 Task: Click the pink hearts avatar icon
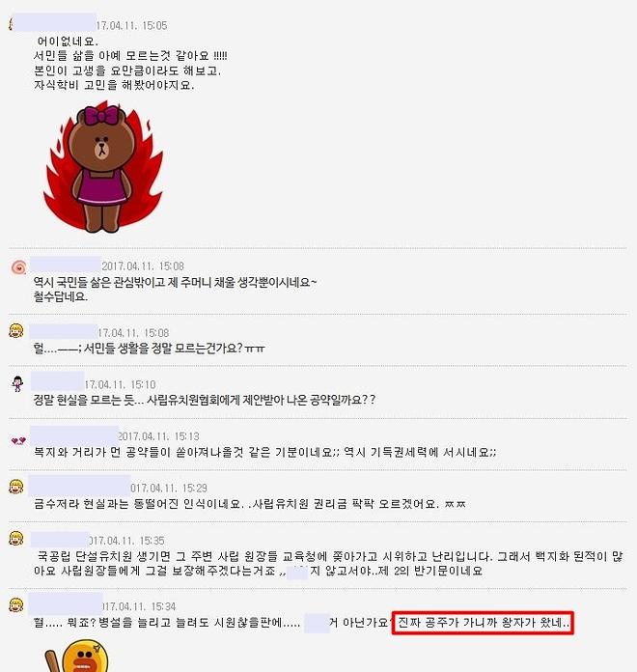pos(18,440)
